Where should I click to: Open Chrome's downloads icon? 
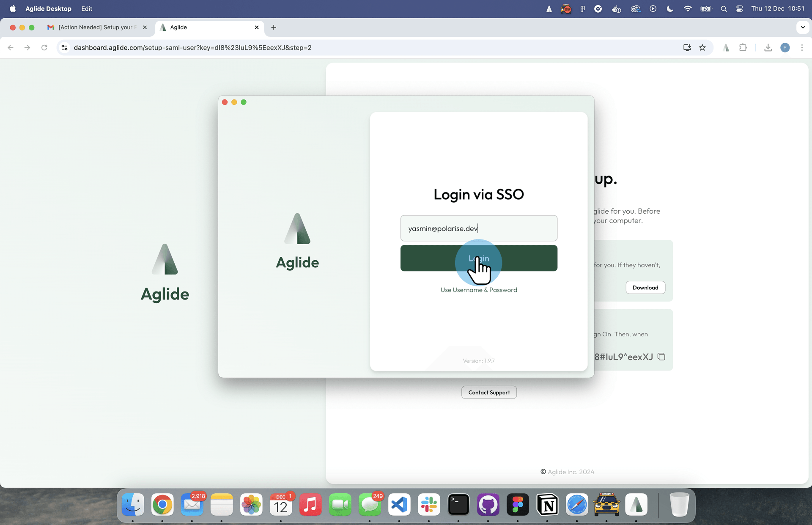pos(768,47)
